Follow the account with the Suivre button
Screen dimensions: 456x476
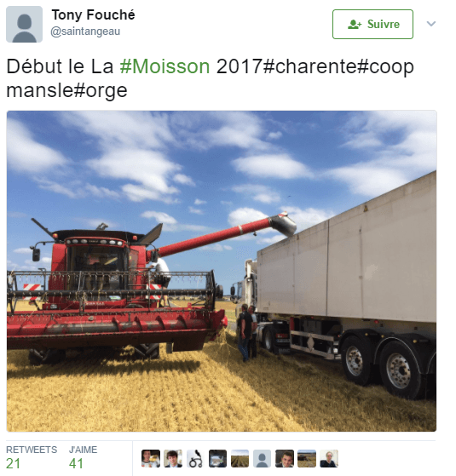(x=372, y=25)
